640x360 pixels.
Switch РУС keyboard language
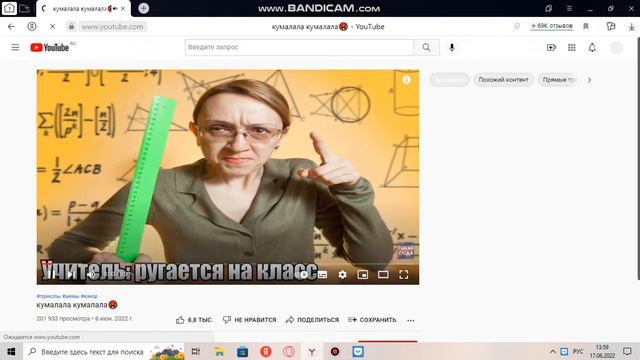[578, 351]
